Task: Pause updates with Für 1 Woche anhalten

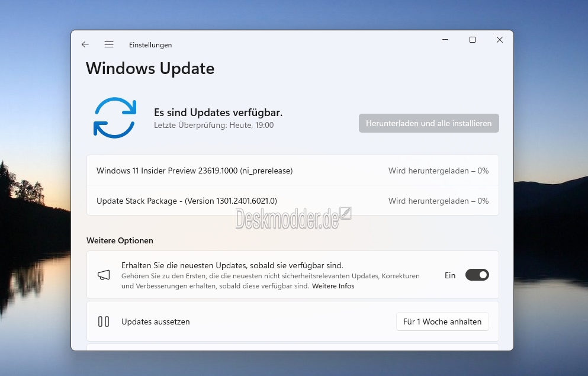Action: pyautogui.click(x=442, y=322)
